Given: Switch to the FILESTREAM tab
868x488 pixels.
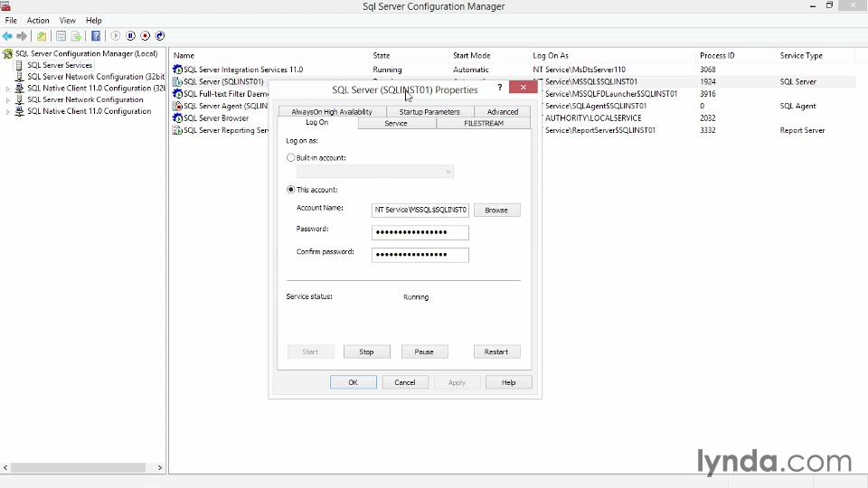Looking at the screenshot, I should pos(484,124).
